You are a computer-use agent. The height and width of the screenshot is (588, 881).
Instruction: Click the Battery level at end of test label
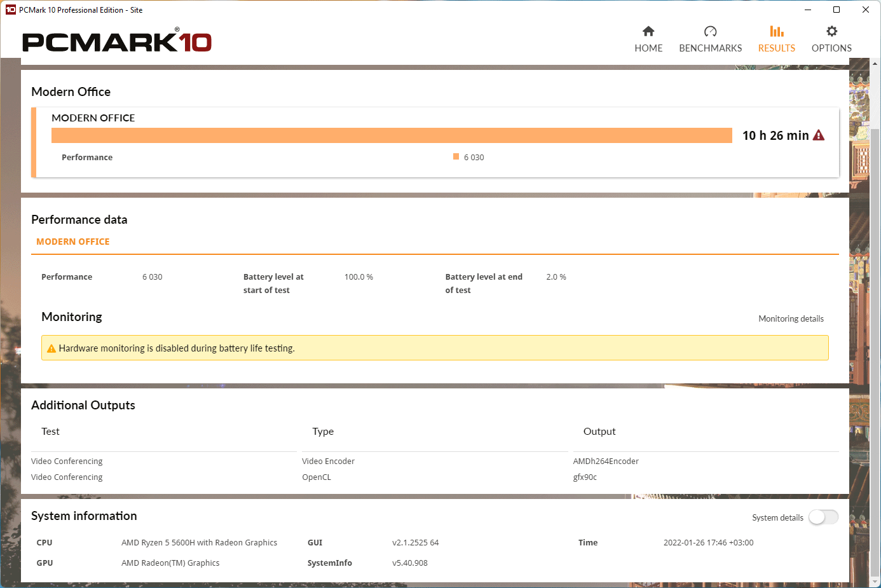484,284
